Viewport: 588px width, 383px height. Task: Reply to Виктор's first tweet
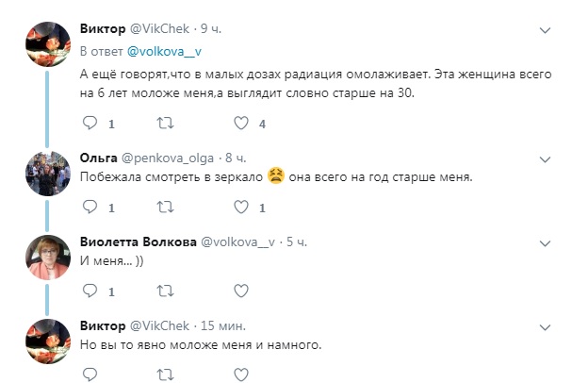pos(90,123)
